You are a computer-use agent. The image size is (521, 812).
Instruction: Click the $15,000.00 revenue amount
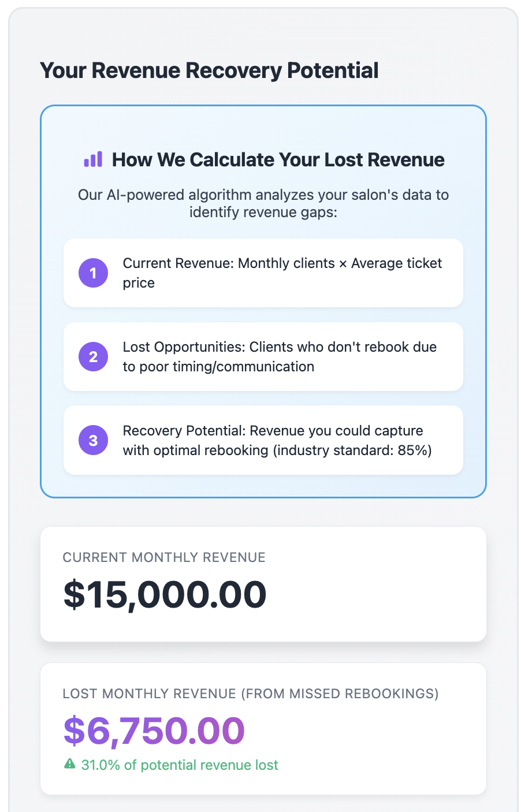coord(165,595)
